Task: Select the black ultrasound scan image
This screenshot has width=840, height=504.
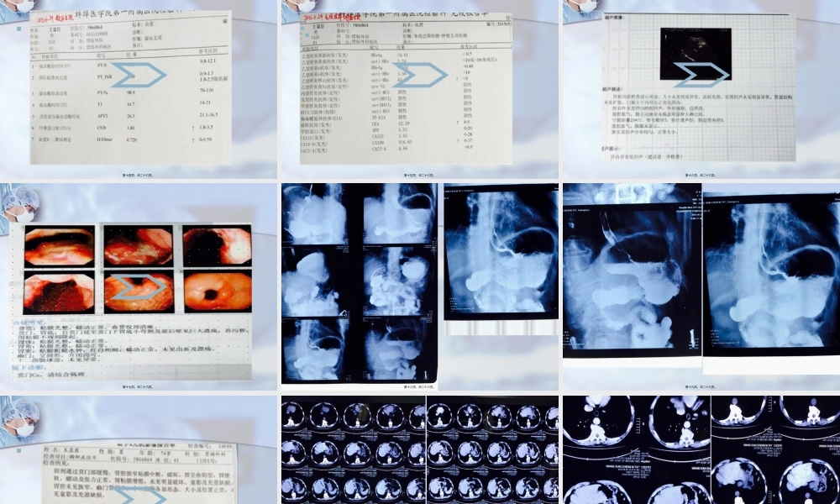Action: coord(699,50)
